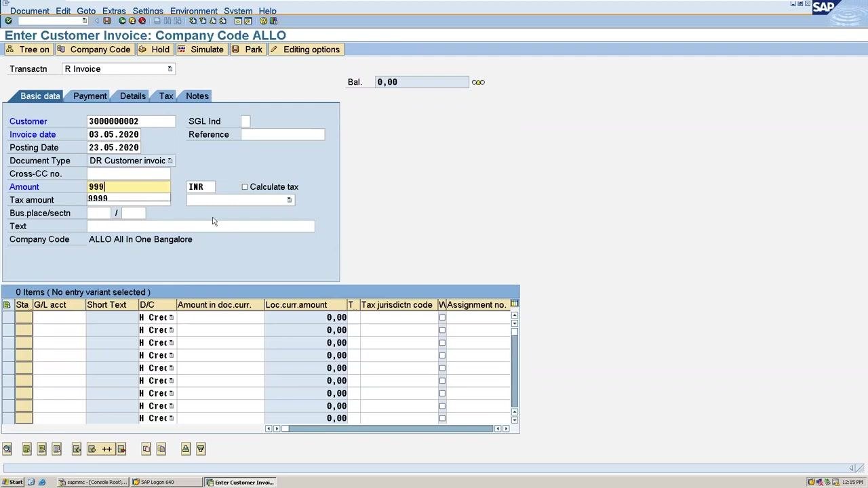Click the Editing options button
This screenshot has width=868, height=488.
pos(305,49)
